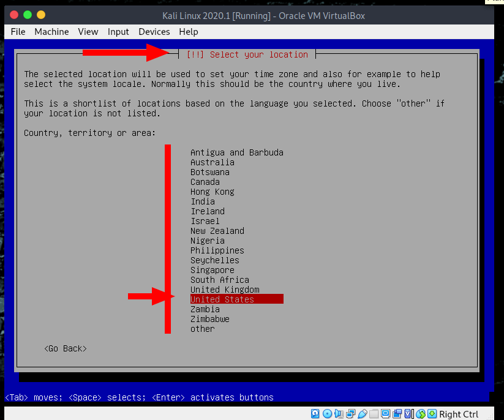
Task: Click the CPU virtualization status icon
Action: pos(408,414)
